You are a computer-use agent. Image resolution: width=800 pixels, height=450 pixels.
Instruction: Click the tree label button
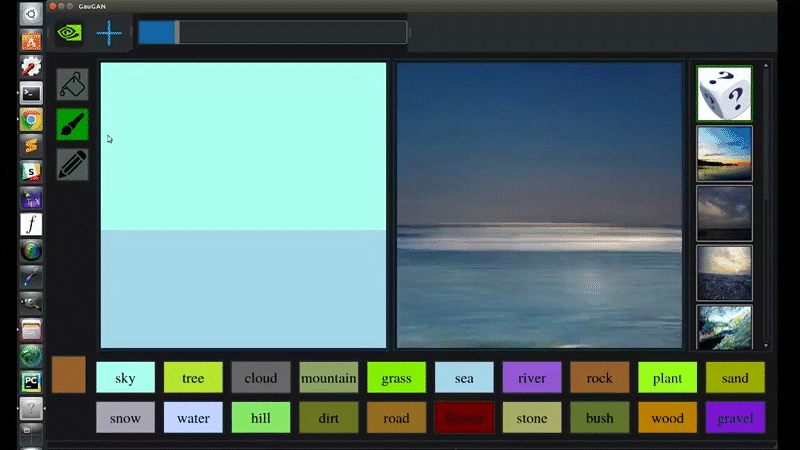point(193,378)
